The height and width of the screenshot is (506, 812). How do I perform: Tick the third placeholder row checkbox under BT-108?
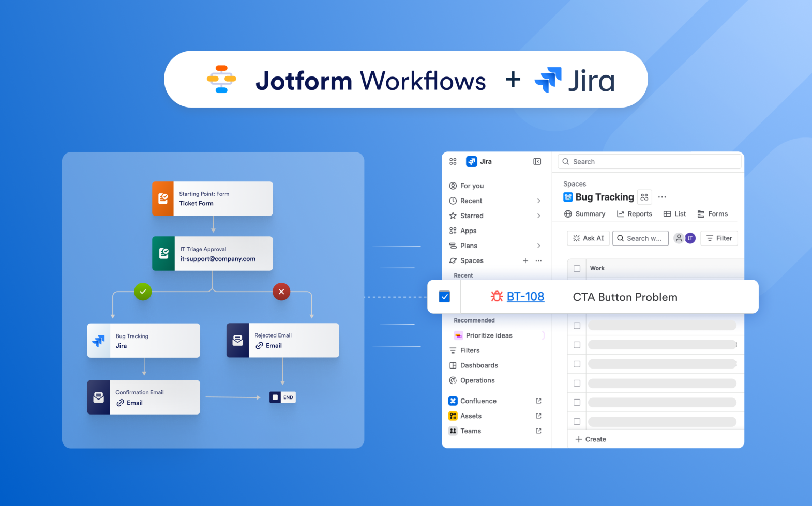[x=577, y=364]
